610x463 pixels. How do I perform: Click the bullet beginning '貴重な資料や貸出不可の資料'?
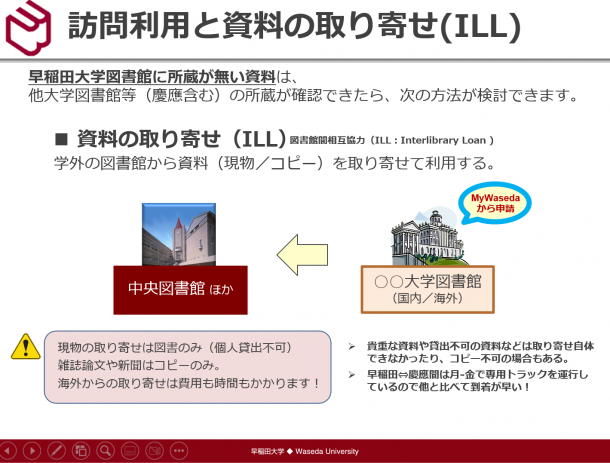pyautogui.click(x=480, y=352)
